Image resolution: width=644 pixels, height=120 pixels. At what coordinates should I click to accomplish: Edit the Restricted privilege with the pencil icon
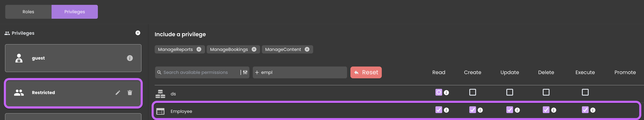(x=118, y=93)
